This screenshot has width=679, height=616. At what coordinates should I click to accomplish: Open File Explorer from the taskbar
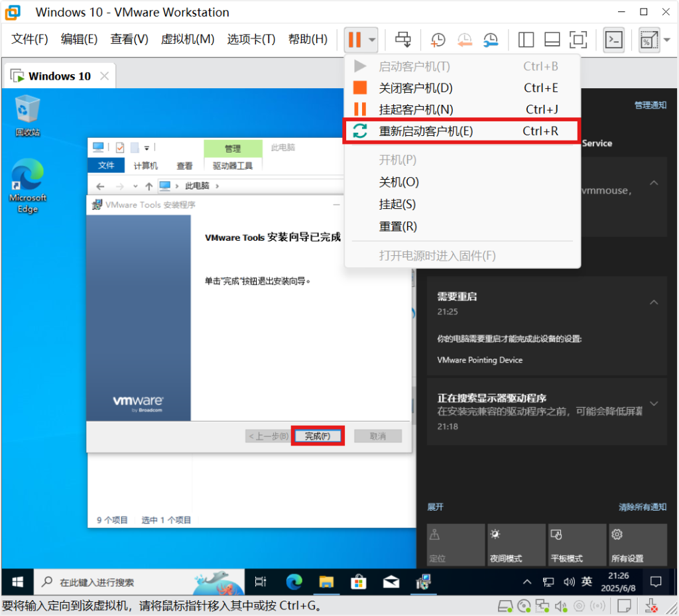point(326,582)
